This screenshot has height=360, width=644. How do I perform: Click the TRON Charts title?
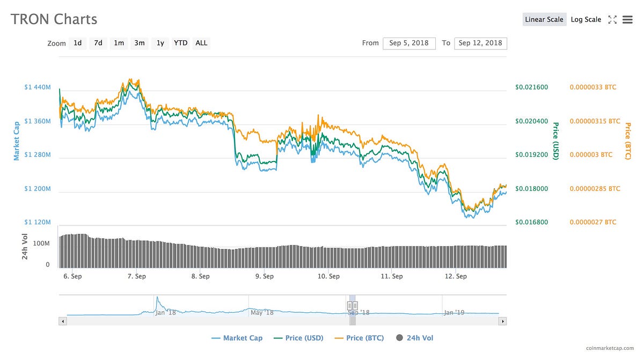tap(54, 20)
